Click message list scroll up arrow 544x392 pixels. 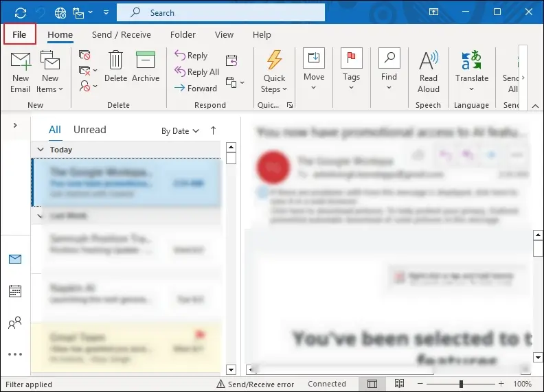pyautogui.click(x=231, y=147)
